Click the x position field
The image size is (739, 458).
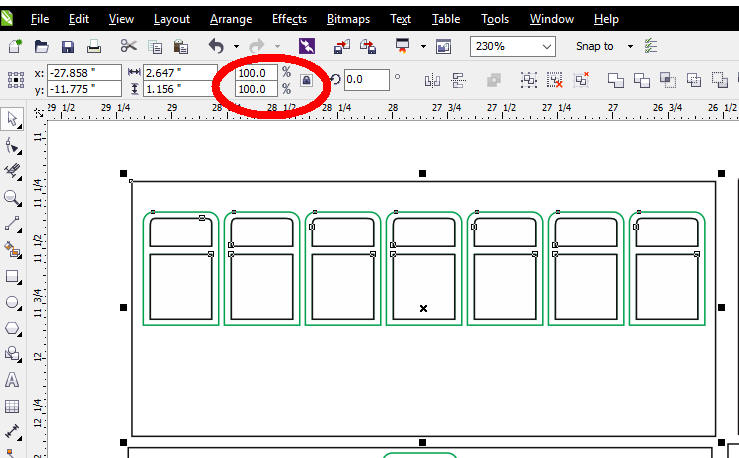point(82,72)
